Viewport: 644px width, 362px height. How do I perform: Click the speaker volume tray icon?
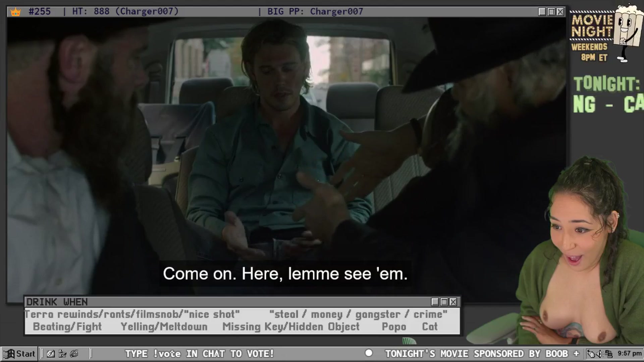(600, 354)
